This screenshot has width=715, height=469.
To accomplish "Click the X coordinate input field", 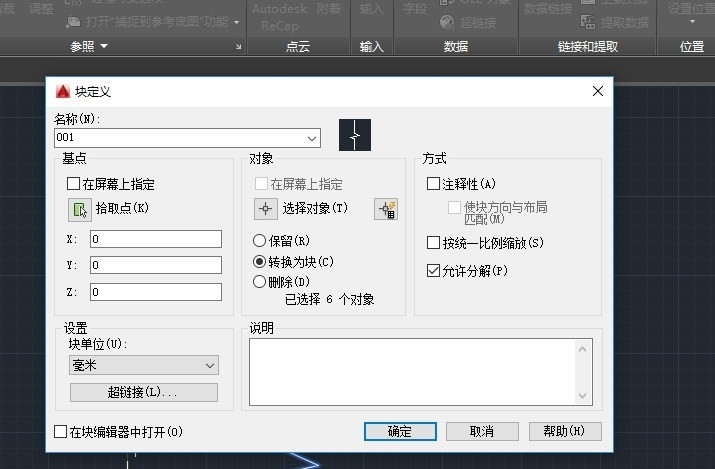I will tap(155, 239).
